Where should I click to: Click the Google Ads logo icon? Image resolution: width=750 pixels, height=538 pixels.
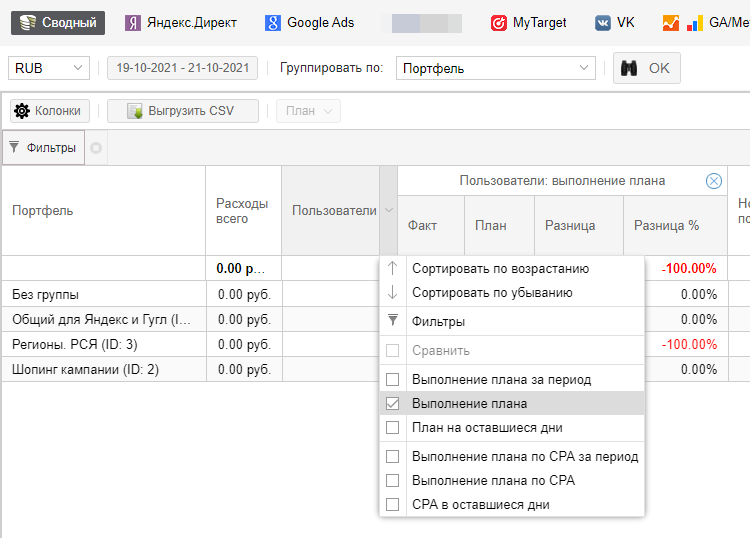tap(273, 23)
